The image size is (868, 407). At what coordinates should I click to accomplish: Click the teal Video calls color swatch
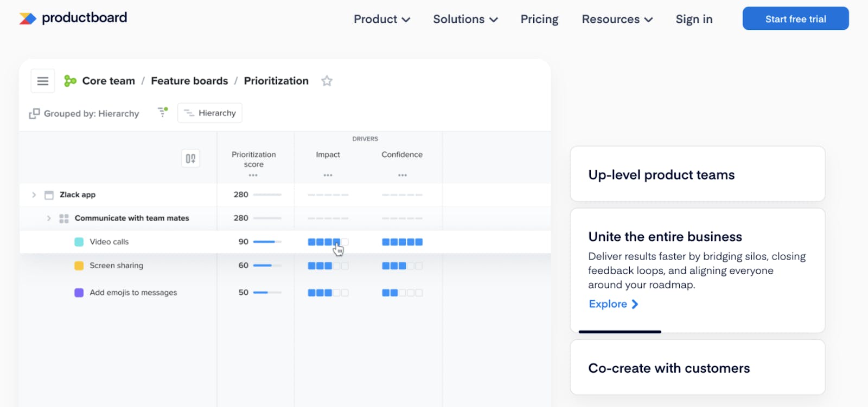click(x=79, y=242)
